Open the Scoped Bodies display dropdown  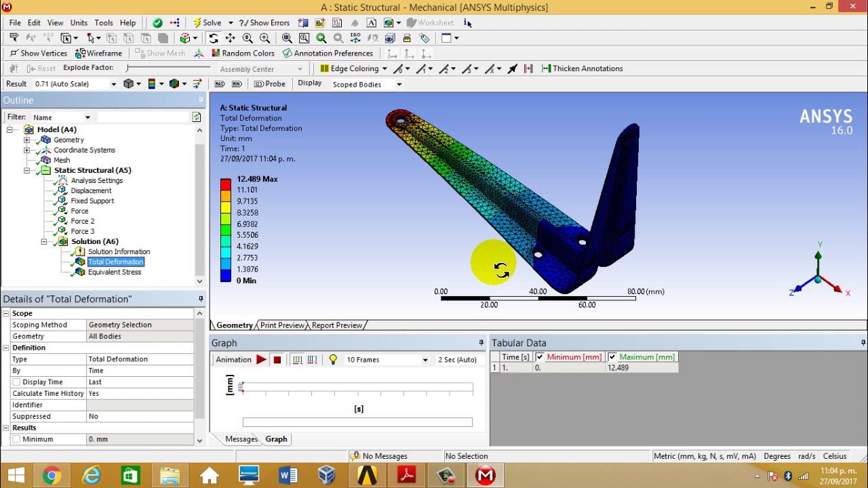point(399,85)
